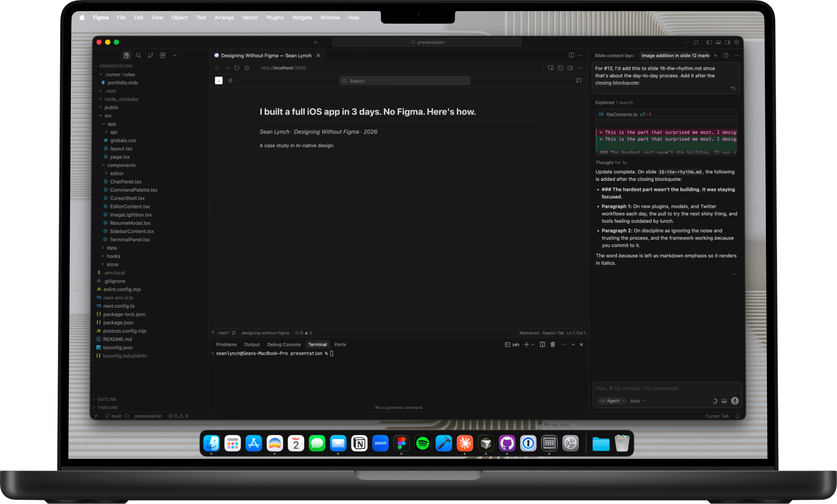The width and height of the screenshot is (837, 504).
Task: Toggle the right secondary sidebar layout button
Action: [727, 42]
